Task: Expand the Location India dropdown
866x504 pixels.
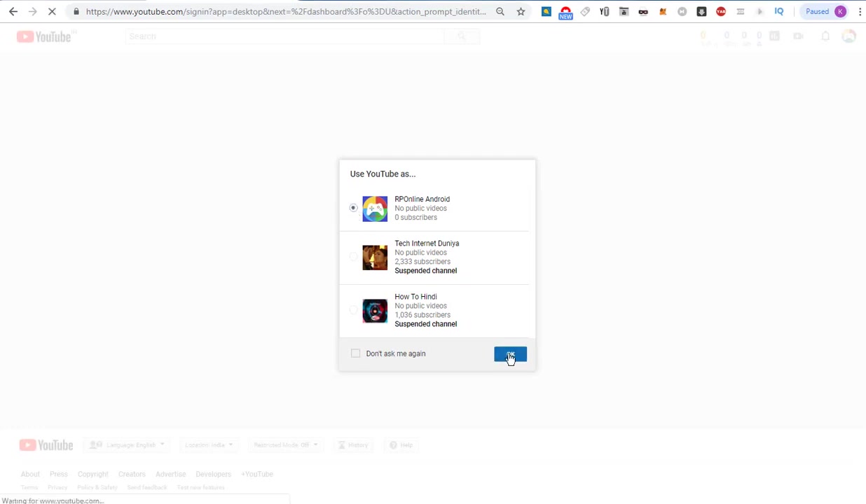Action: tap(209, 445)
